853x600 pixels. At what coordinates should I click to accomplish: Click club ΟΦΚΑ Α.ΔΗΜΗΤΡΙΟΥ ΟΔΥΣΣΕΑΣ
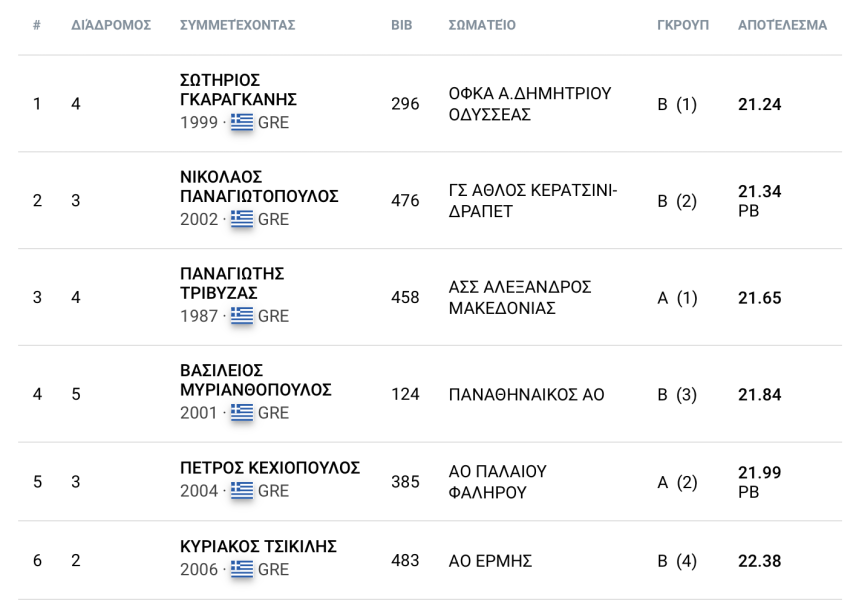[529, 104]
